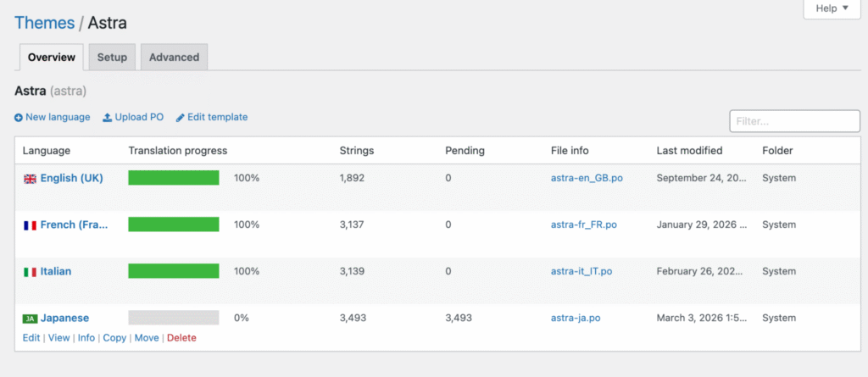Sort by the Last modified column header

(x=689, y=151)
